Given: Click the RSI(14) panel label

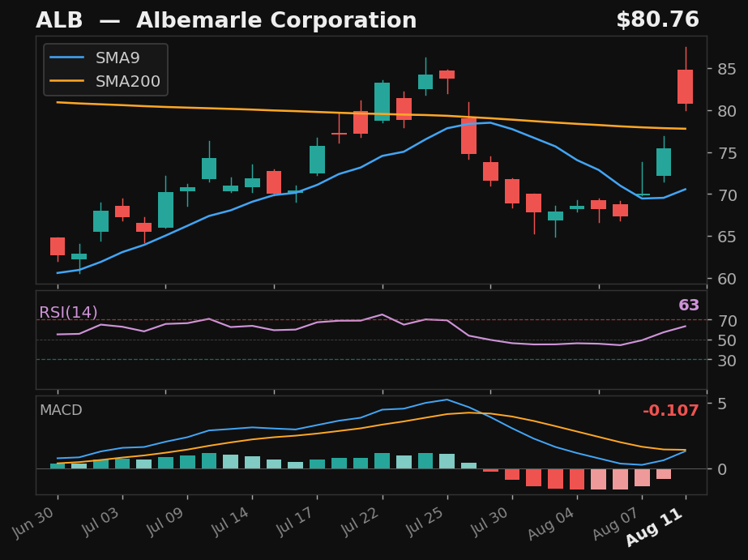Looking at the screenshot, I should 68,313.
